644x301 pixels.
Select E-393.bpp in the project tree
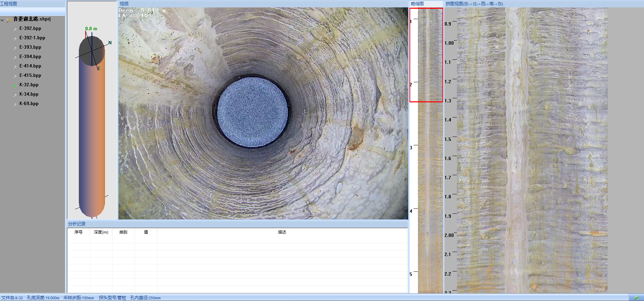pos(30,47)
